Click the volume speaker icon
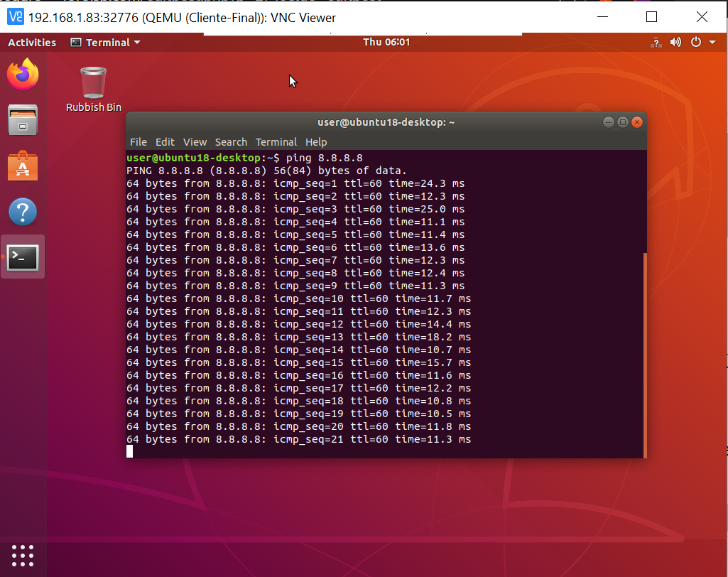The width and height of the screenshot is (728, 577). click(x=675, y=43)
